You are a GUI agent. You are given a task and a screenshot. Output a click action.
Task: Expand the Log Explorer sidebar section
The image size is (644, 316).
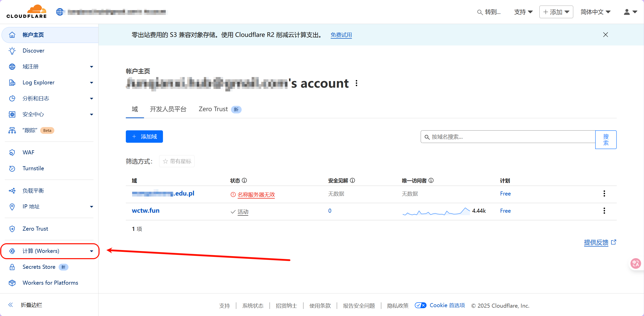[91, 83]
